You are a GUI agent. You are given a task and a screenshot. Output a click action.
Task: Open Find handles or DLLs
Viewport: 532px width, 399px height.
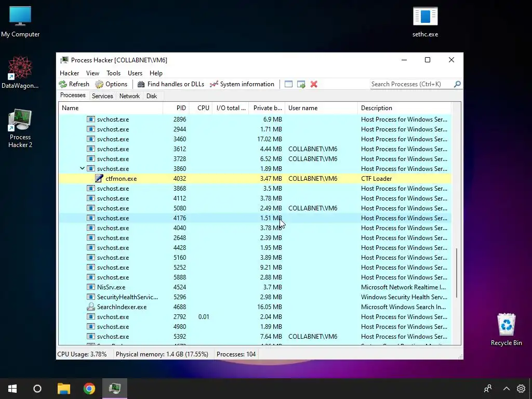coord(170,84)
